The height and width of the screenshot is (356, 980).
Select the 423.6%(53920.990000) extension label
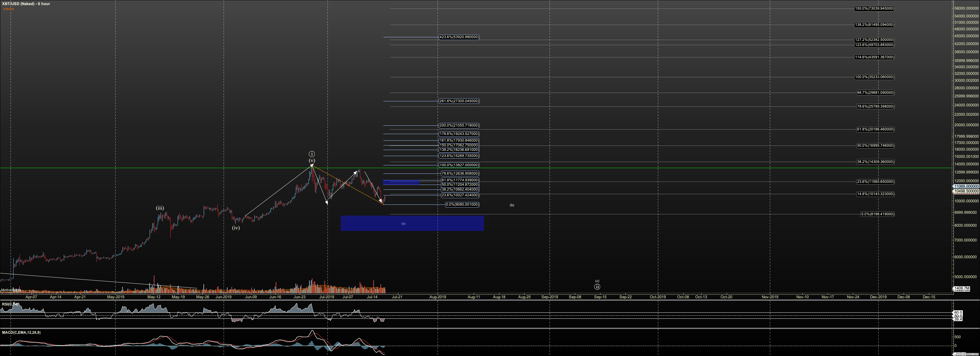tap(459, 37)
